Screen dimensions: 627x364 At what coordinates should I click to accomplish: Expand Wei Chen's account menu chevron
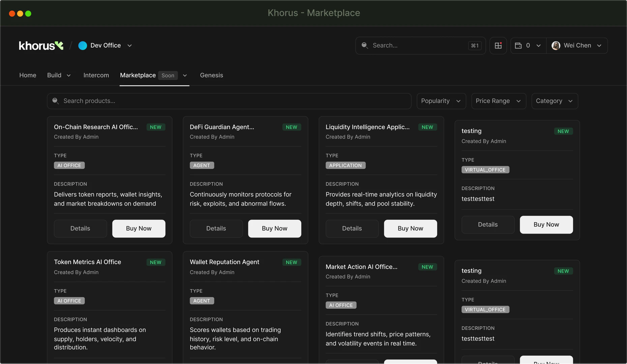(599, 45)
